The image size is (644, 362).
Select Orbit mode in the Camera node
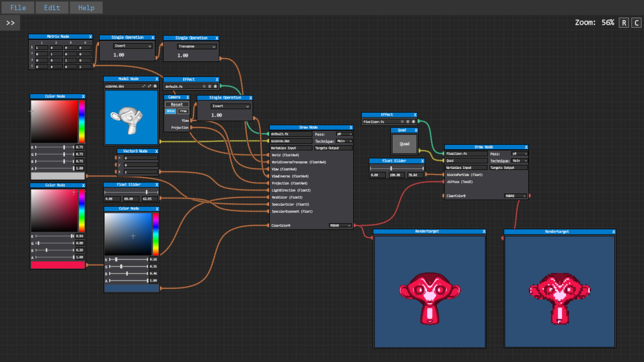[171, 111]
